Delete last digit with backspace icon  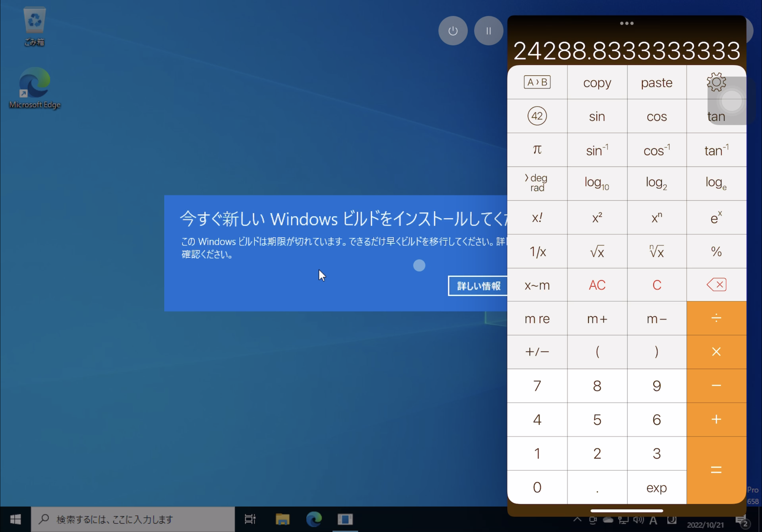coord(716,284)
